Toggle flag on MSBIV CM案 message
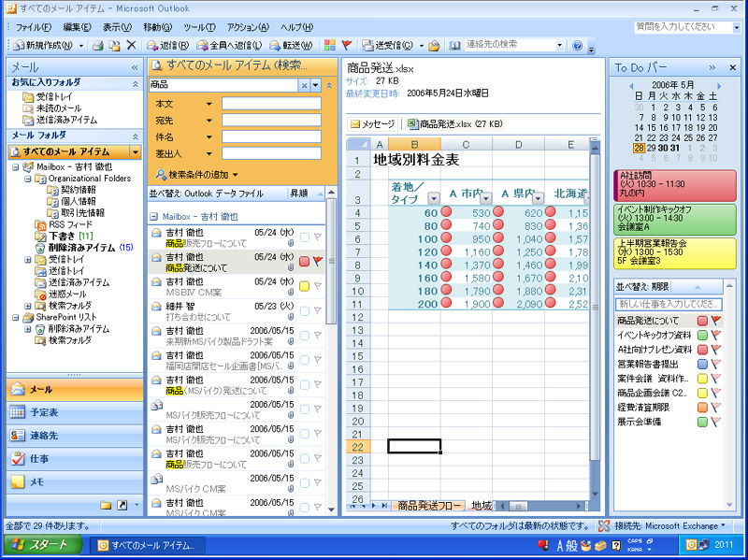Viewport: 748px width, 560px height. (317, 286)
